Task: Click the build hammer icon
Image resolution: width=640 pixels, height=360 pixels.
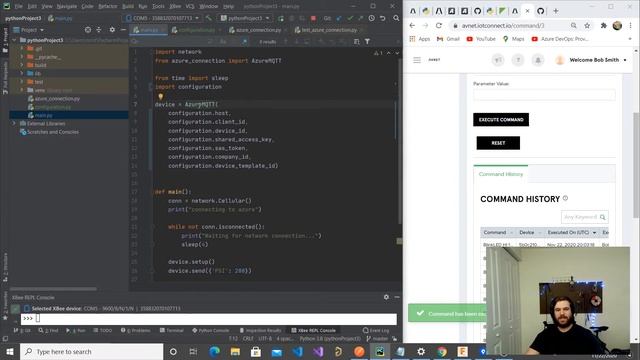Action: point(209,18)
